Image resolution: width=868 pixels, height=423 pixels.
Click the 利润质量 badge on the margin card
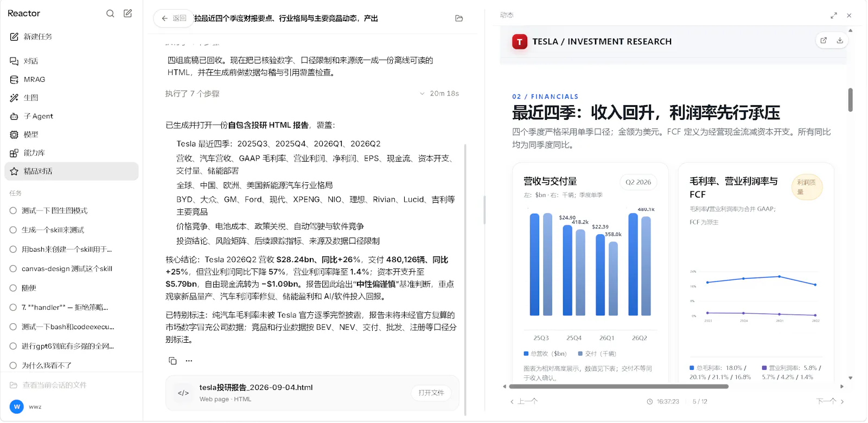pyautogui.click(x=807, y=187)
